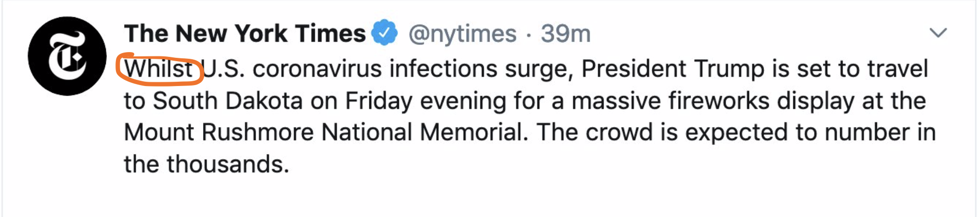Open The New York Times display name
This screenshot has height=217, width=980.
point(245,33)
